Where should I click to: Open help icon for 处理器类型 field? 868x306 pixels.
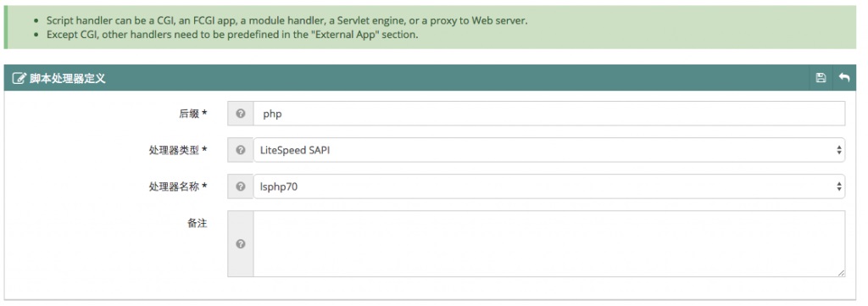(240, 150)
